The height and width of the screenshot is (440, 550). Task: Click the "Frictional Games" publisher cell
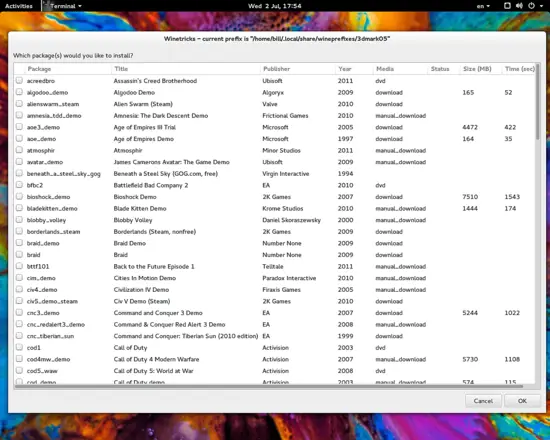[285, 115]
